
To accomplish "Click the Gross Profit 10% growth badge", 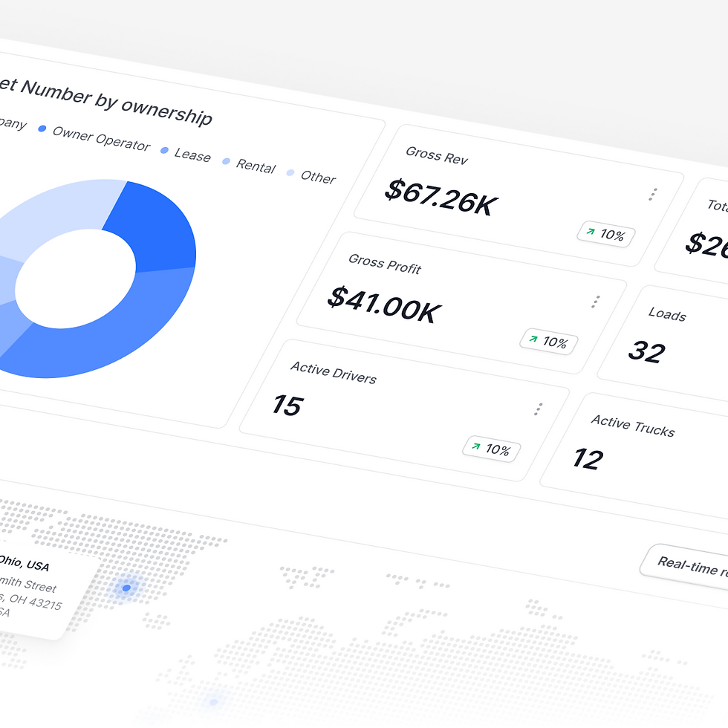I will tap(549, 342).
